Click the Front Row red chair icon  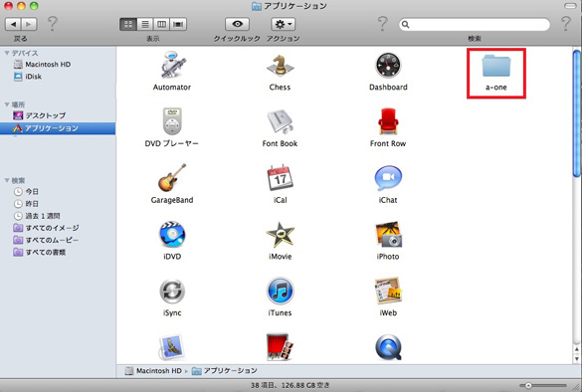click(388, 121)
